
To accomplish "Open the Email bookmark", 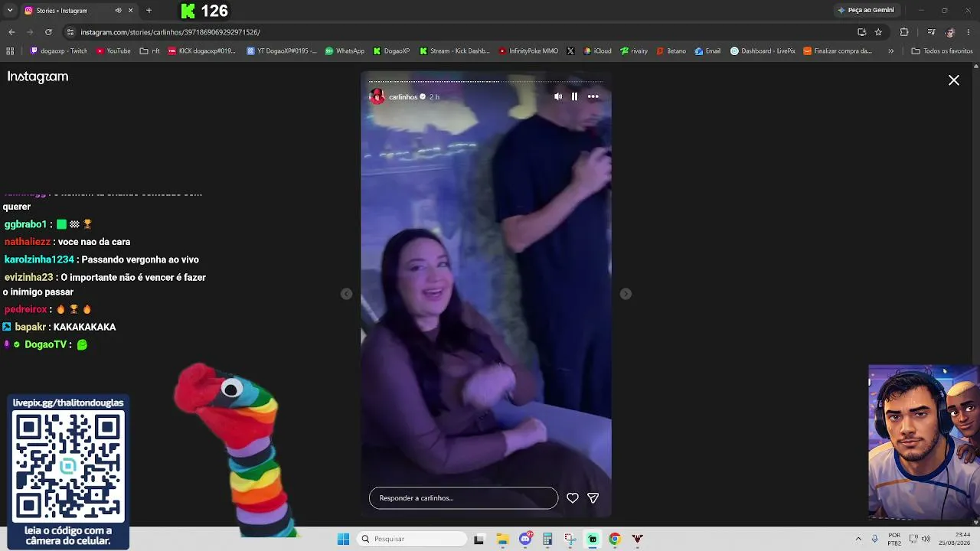I will click(x=707, y=51).
